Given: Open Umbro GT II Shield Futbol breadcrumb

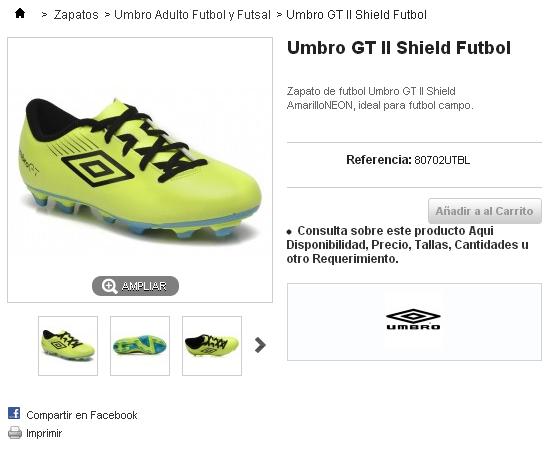Looking at the screenshot, I should pyautogui.click(x=356, y=15).
